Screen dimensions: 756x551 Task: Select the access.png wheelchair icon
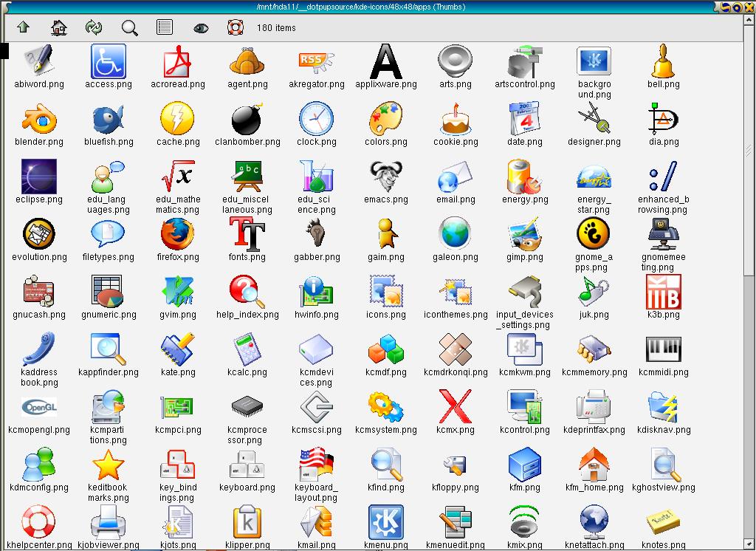[x=109, y=61]
